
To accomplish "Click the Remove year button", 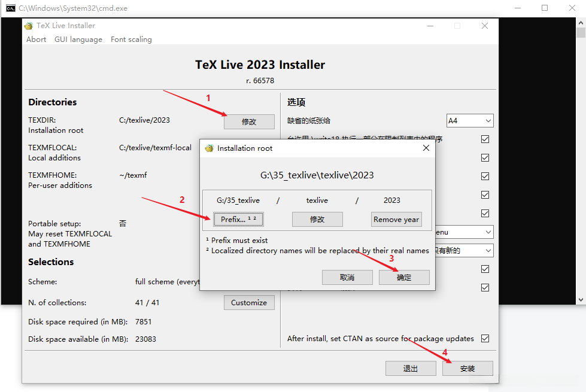I will [396, 220].
